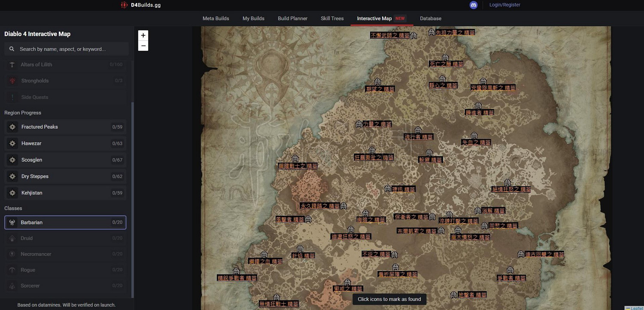Image resolution: width=644 pixels, height=310 pixels.
Task: Open the Login/Register link
Action: (x=504, y=5)
